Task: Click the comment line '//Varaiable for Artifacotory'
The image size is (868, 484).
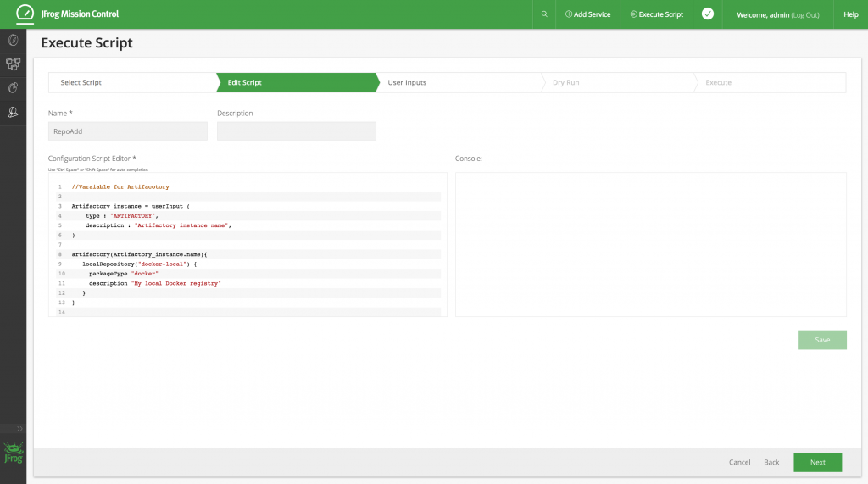Action: pos(120,187)
